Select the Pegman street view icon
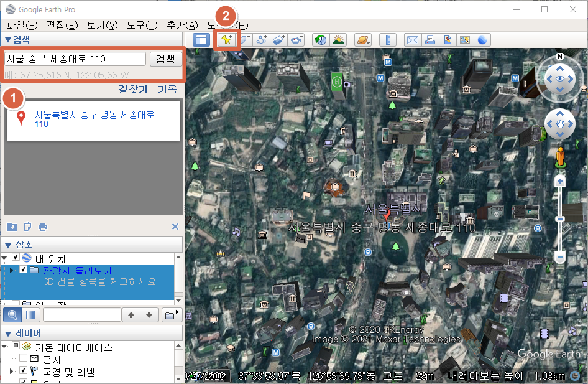This screenshot has width=588, height=384. click(561, 157)
